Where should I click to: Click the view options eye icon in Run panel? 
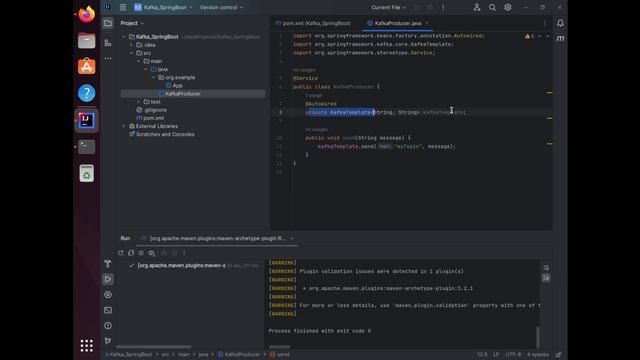click(x=152, y=253)
